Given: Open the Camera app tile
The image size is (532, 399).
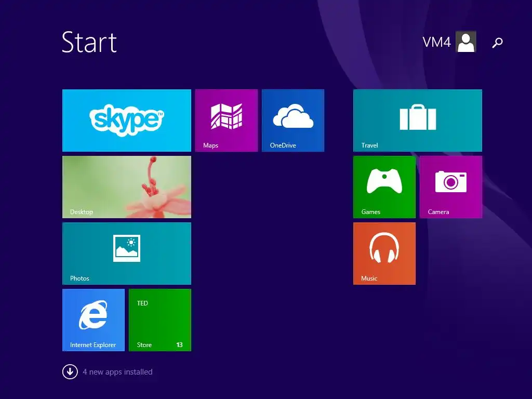Looking at the screenshot, I should point(450,187).
